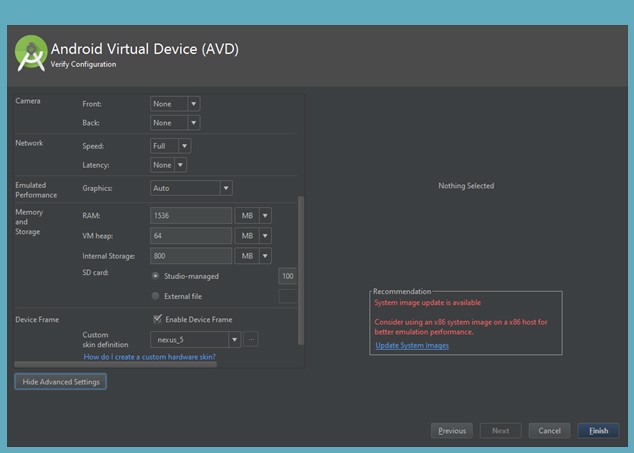
Task: Click Hide Advanced Settings button
Action: pos(61,382)
